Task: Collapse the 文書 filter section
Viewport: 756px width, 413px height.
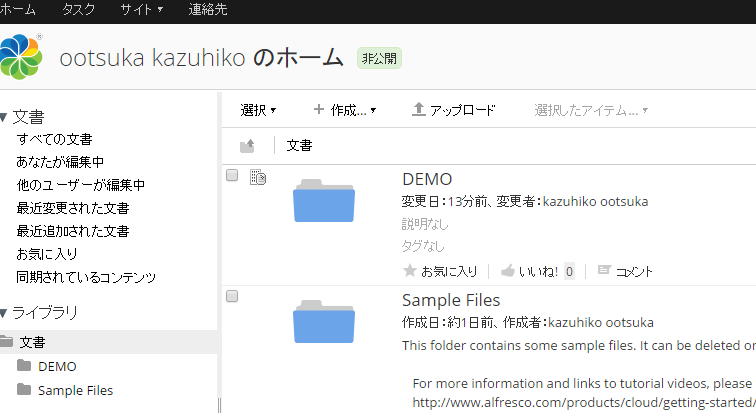Action: coord(4,117)
